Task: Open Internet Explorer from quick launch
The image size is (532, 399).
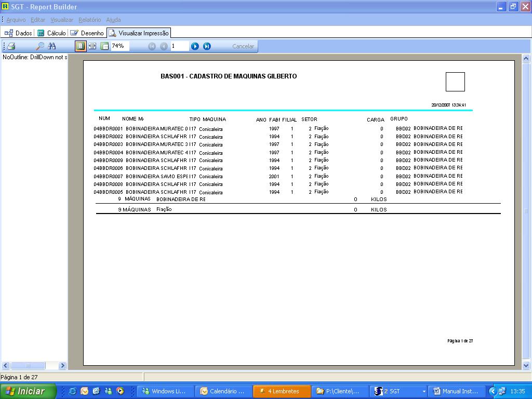Action: [72, 391]
